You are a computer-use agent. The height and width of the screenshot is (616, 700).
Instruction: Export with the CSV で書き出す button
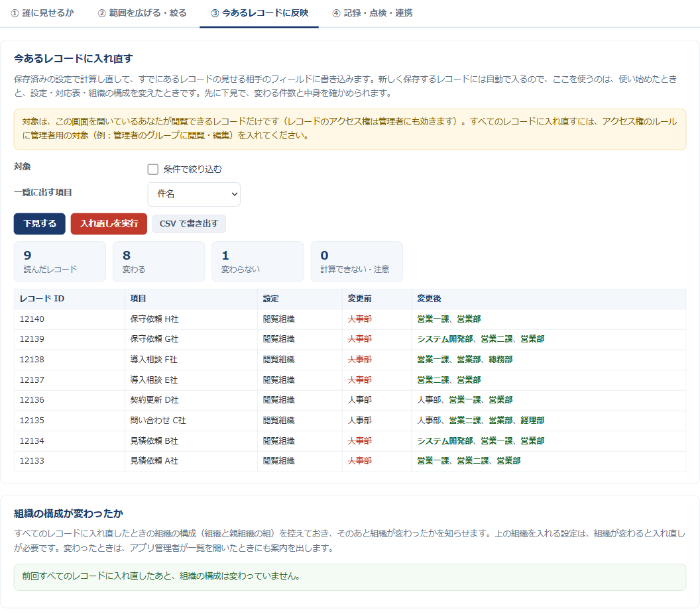coord(189,223)
